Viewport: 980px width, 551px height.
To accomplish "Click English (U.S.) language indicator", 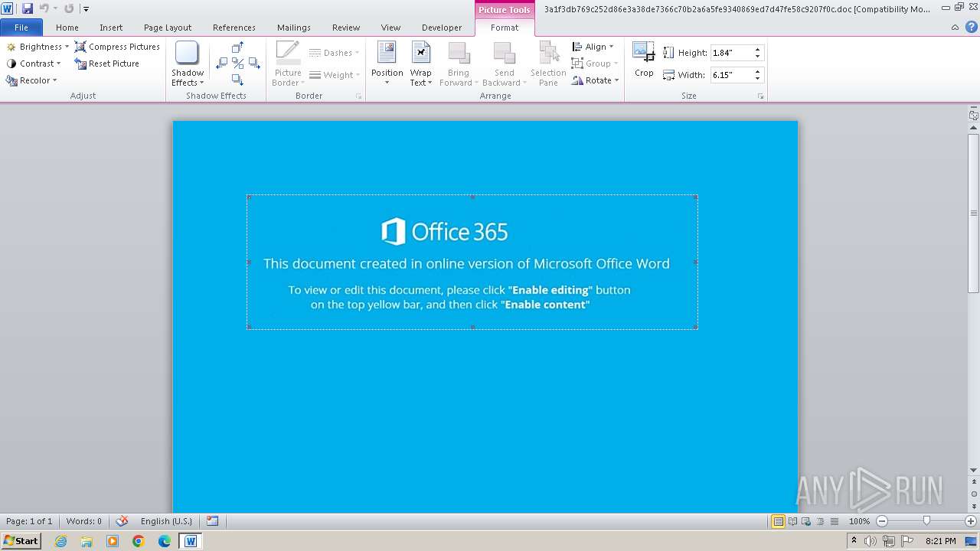I will click(166, 521).
